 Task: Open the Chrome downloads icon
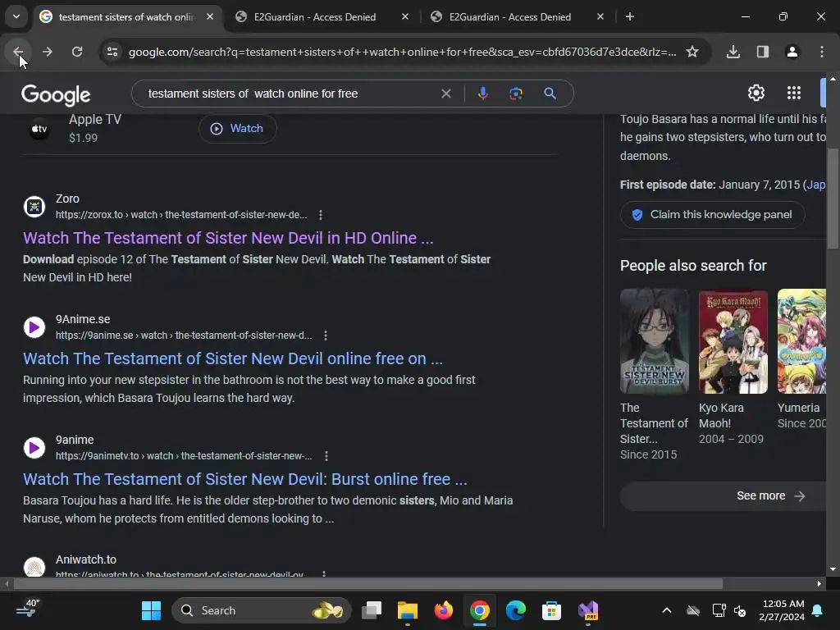click(x=733, y=52)
